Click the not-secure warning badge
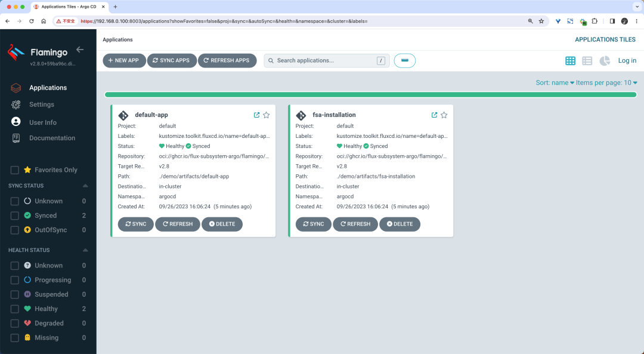The width and height of the screenshot is (644, 354). [x=66, y=21]
